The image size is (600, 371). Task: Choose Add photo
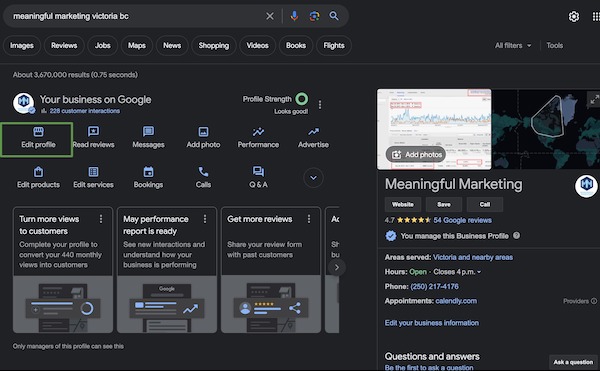[203, 137]
